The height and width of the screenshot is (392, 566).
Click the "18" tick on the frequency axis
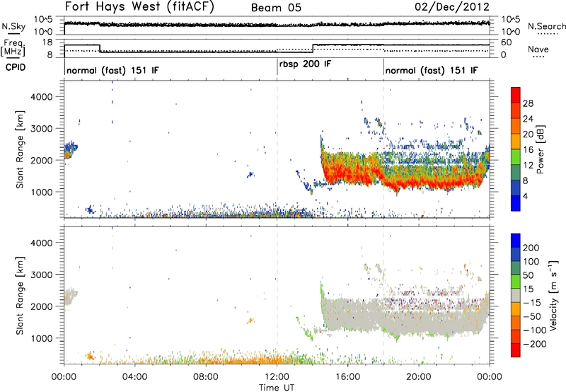[47, 42]
